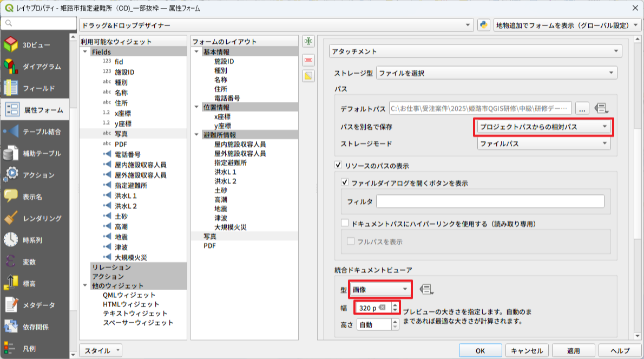Open the パスを別名で保存 dropdown

pos(543,127)
